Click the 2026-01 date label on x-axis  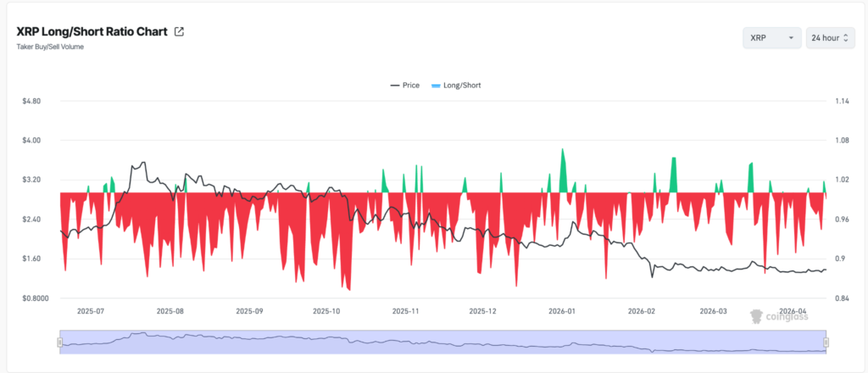[x=561, y=311]
